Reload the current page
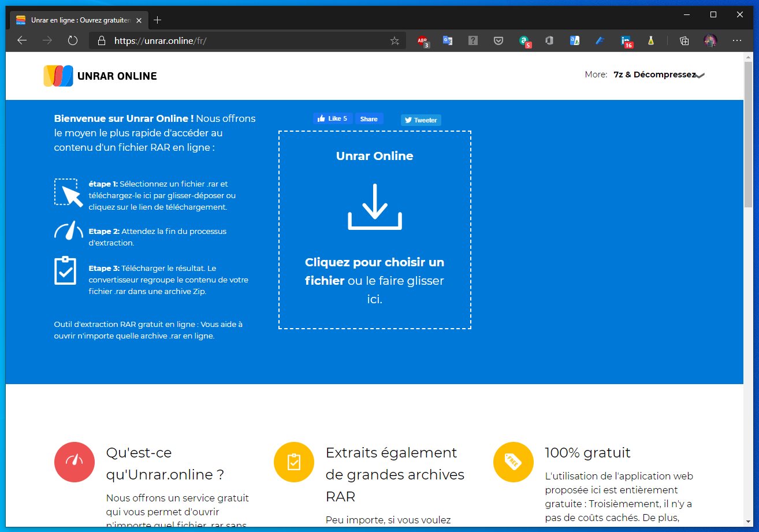The width and height of the screenshot is (759, 532). 73,40
